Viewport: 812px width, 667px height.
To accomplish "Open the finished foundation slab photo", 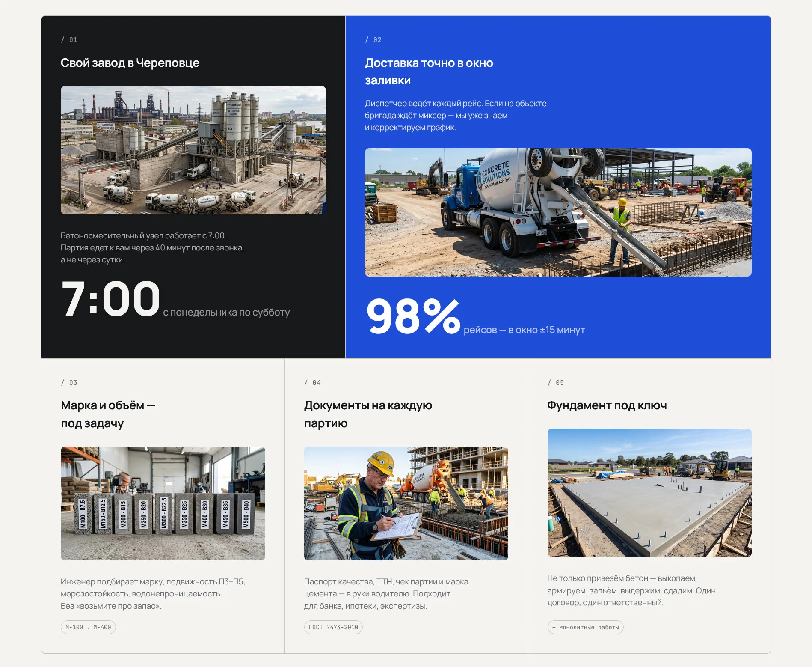I will point(649,493).
